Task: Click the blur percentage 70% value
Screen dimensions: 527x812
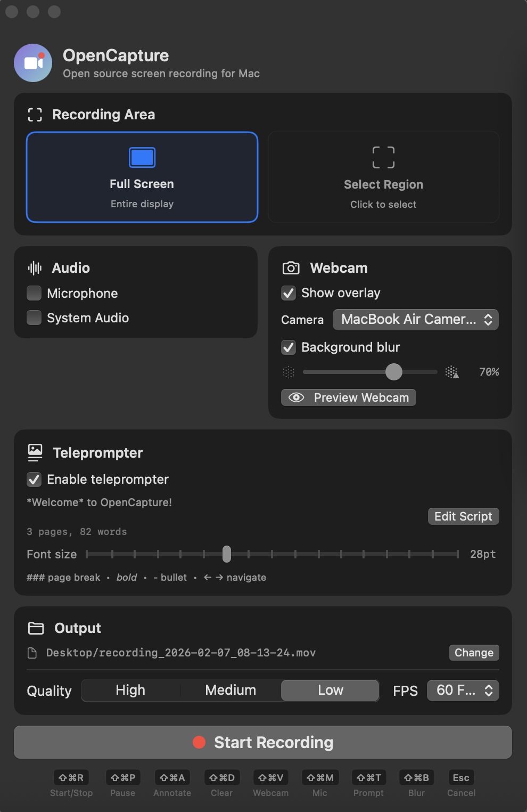Action: [489, 372]
